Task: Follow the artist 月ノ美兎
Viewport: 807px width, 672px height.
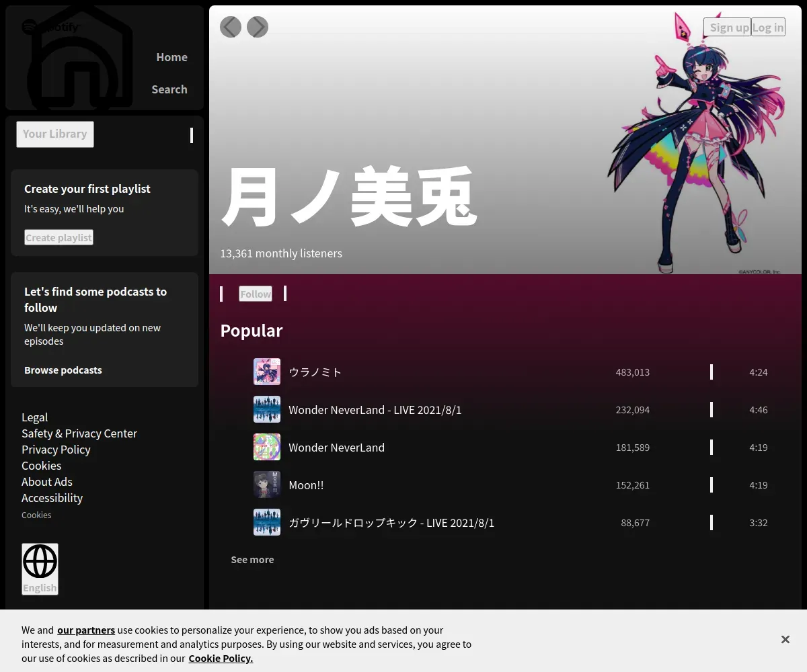Action: [x=256, y=294]
